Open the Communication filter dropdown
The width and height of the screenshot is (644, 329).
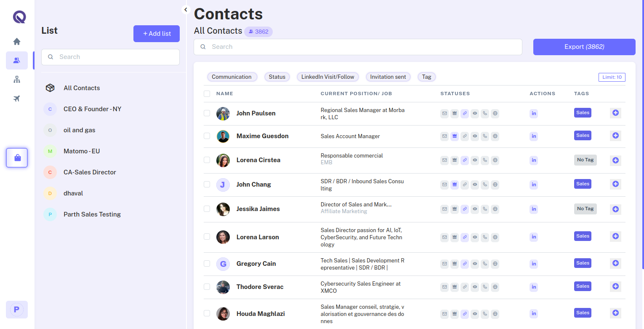232,77
